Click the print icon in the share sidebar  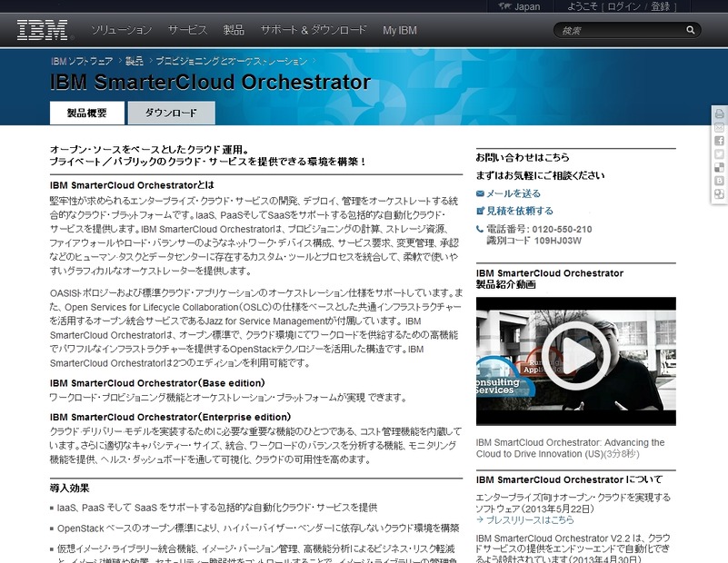pyautogui.click(x=719, y=114)
